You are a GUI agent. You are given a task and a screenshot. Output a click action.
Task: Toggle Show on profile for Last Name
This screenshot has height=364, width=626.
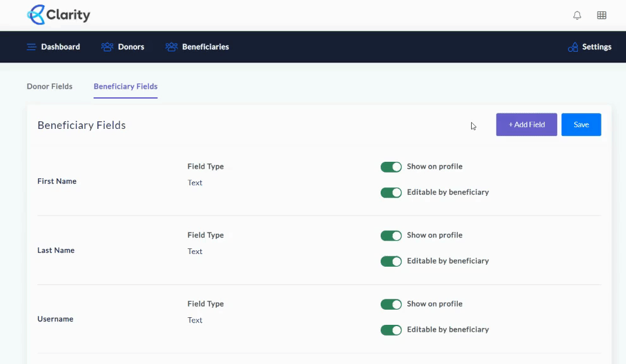(391, 235)
